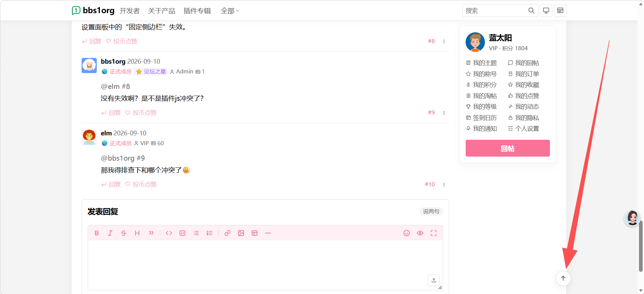Open 签到日历 in user panel

pos(481,118)
